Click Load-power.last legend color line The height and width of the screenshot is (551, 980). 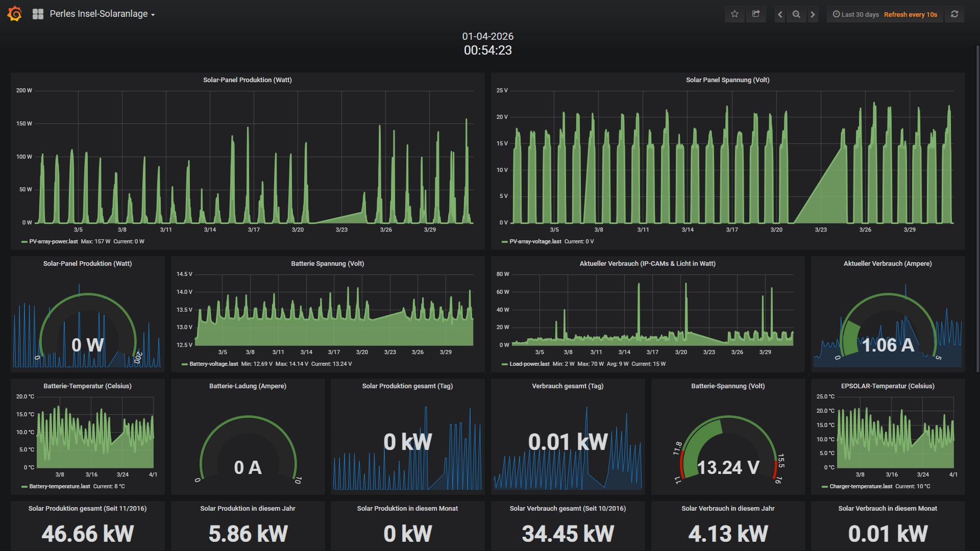click(504, 364)
